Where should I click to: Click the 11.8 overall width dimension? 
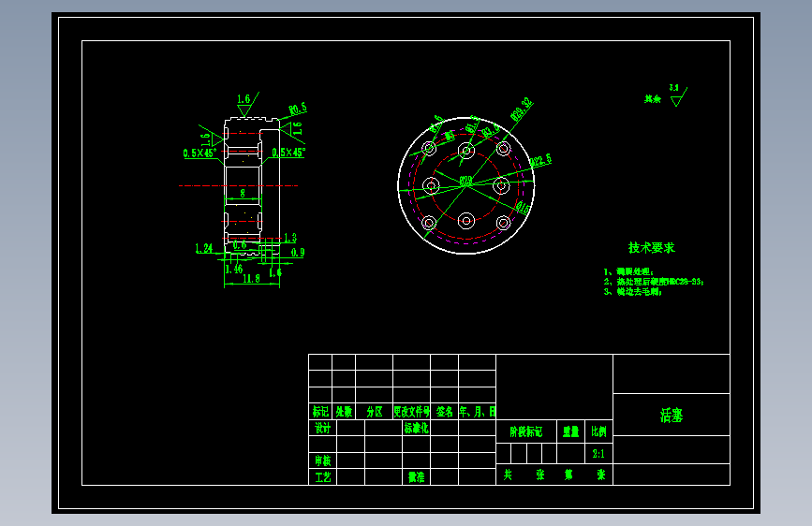click(251, 279)
